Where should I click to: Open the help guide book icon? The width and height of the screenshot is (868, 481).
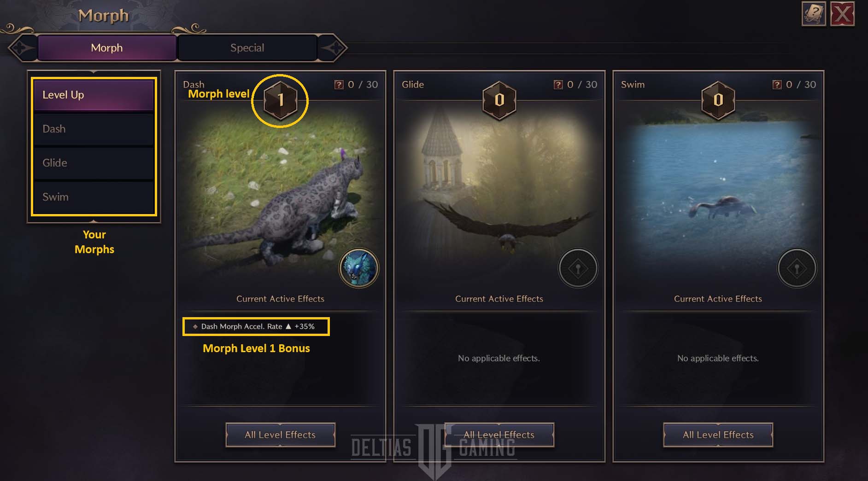814,14
